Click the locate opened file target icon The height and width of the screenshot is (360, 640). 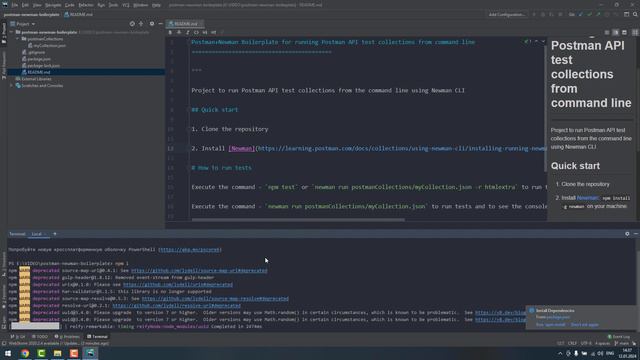click(132, 24)
